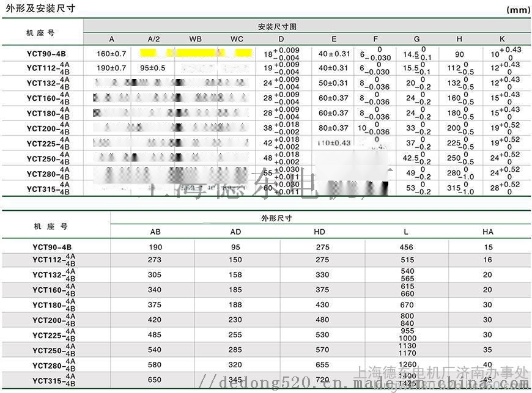Click the G column header
The height and width of the screenshot is (393, 532).
point(417,39)
